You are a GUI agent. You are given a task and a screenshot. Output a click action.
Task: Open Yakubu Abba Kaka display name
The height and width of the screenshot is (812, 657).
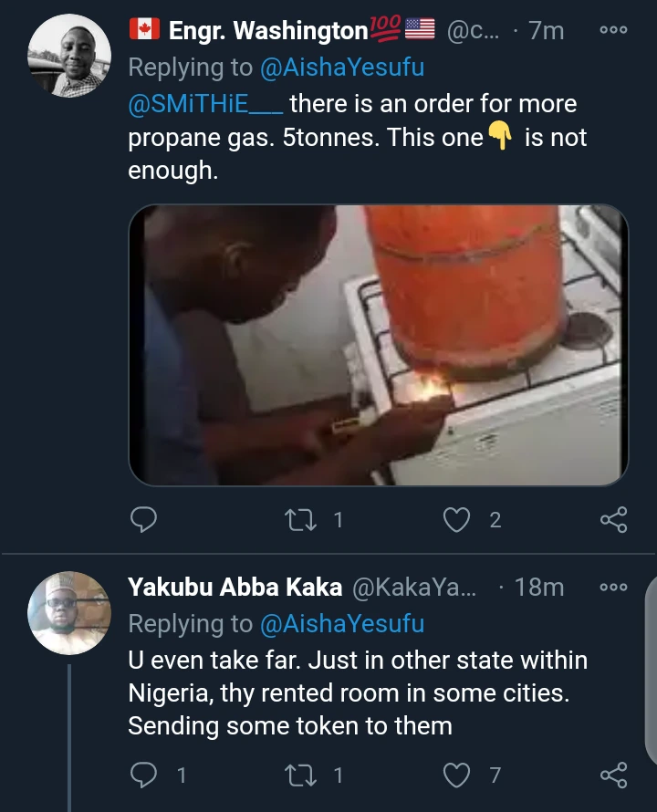click(x=235, y=588)
